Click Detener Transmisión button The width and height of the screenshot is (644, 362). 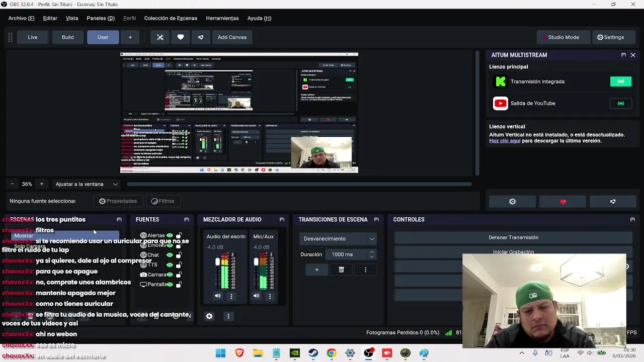[513, 237]
